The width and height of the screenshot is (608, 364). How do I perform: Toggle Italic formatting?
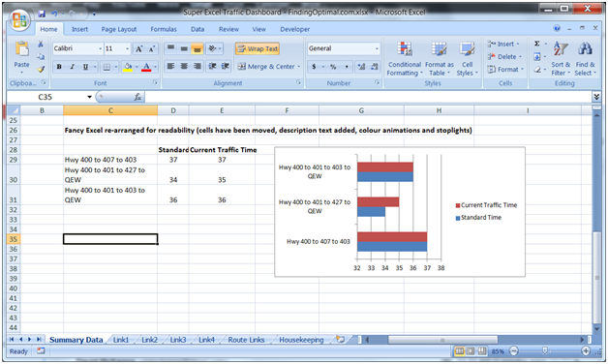click(72, 67)
